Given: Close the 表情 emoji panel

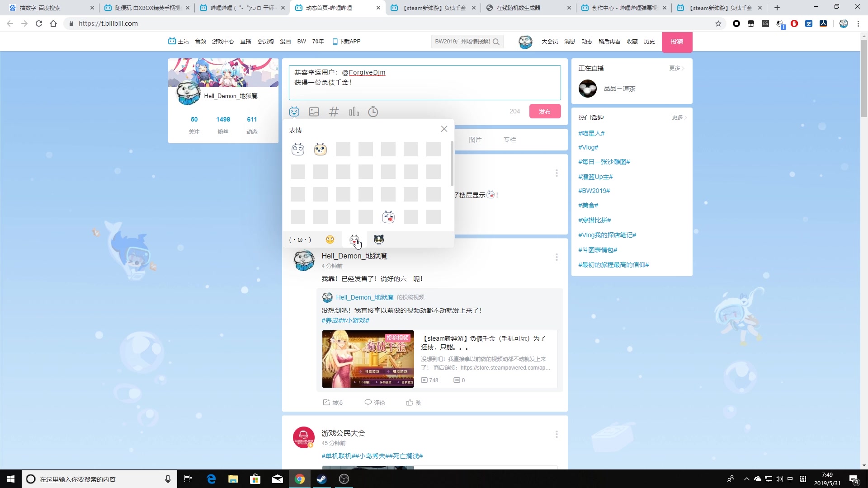Looking at the screenshot, I should pos(444,129).
